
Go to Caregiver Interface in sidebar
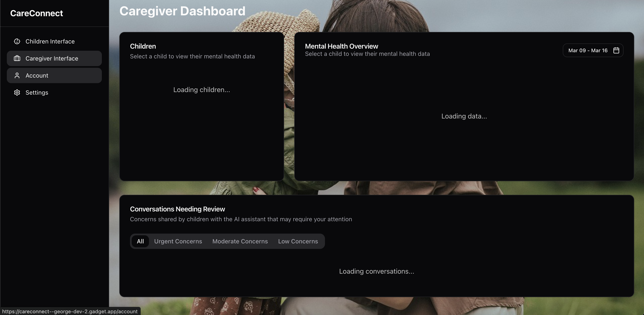click(x=52, y=58)
